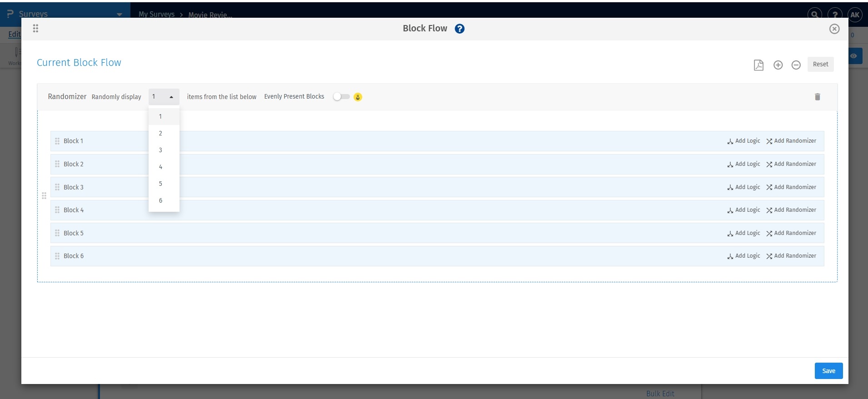Viewport: 868px width, 399px height.
Task: Click the zoom in plus icon
Action: point(778,65)
